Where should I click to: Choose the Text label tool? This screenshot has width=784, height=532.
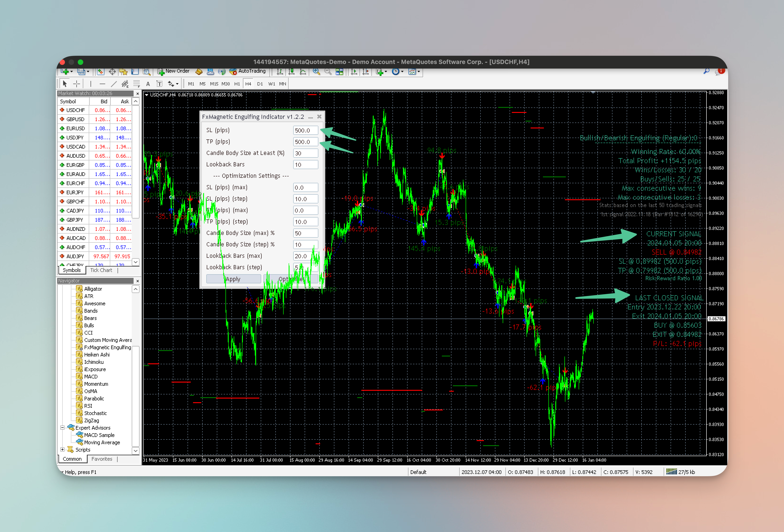(159, 84)
